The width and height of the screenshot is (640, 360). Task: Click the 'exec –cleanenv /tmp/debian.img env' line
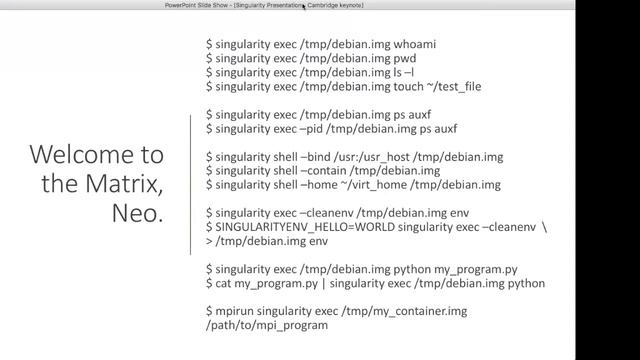338,213
